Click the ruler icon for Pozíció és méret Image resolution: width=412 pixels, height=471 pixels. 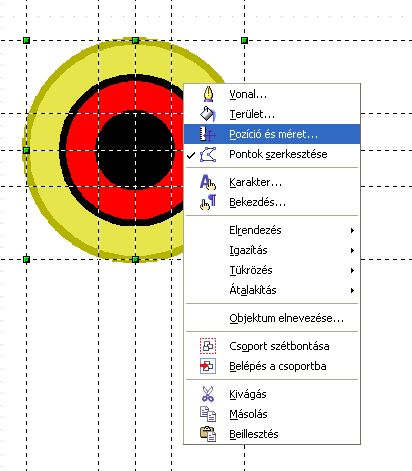click(208, 134)
